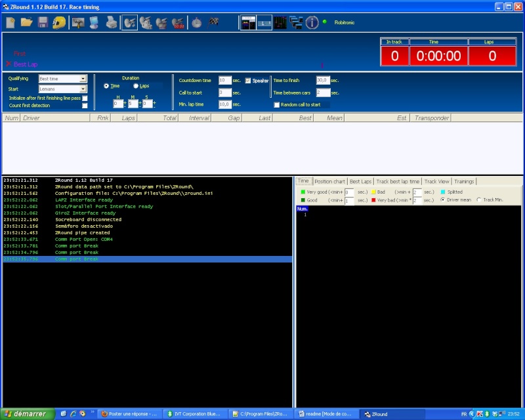Click the Time between cars field

(x=323, y=93)
